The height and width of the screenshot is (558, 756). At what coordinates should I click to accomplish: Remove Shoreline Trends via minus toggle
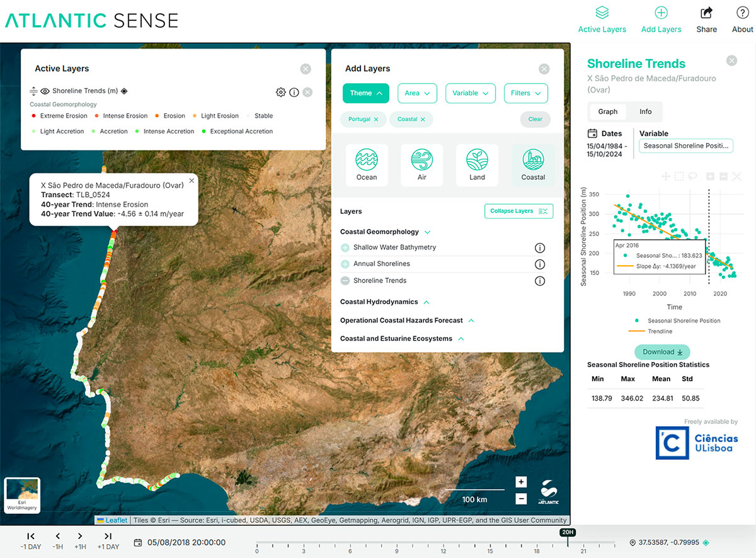[345, 281]
